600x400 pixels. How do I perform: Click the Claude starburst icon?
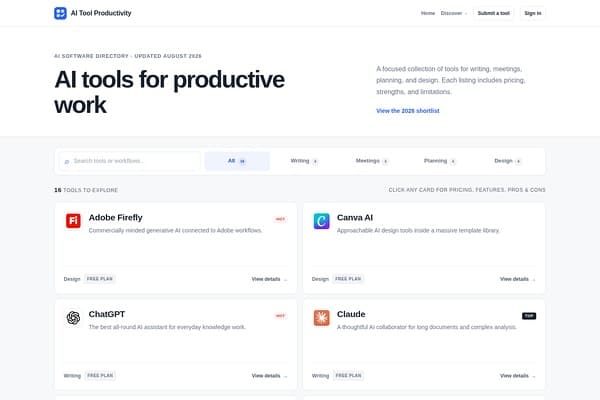[x=321, y=318]
